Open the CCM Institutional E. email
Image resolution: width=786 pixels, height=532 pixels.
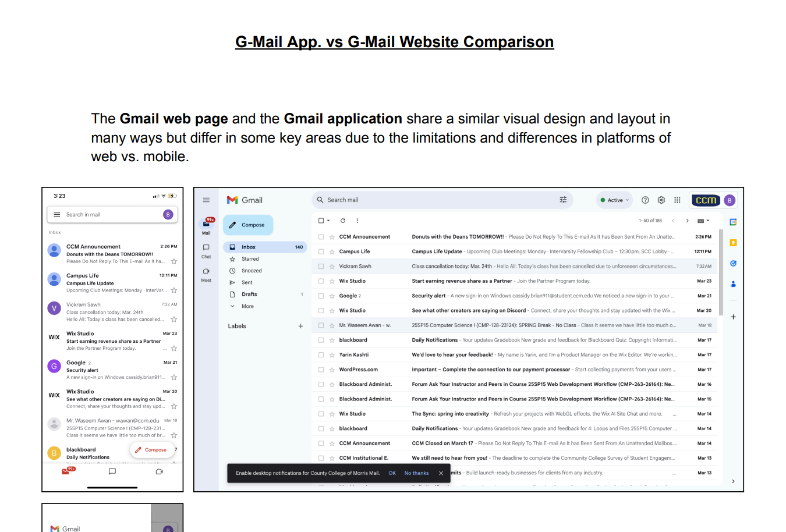[x=515, y=458]
